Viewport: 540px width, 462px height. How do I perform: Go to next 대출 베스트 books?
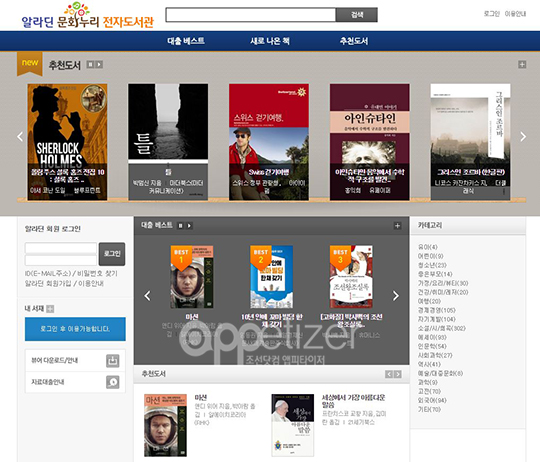(x=396, y=295)
